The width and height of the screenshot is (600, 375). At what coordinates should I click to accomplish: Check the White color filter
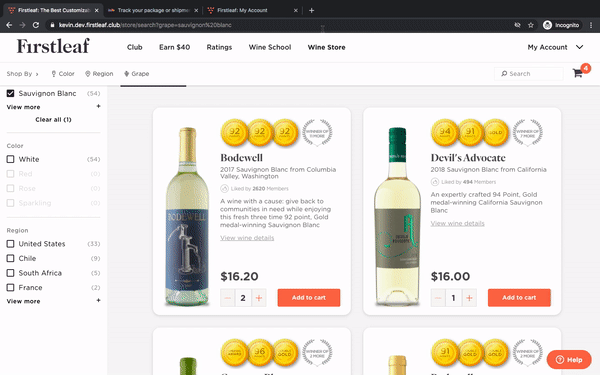coord(10,159)
